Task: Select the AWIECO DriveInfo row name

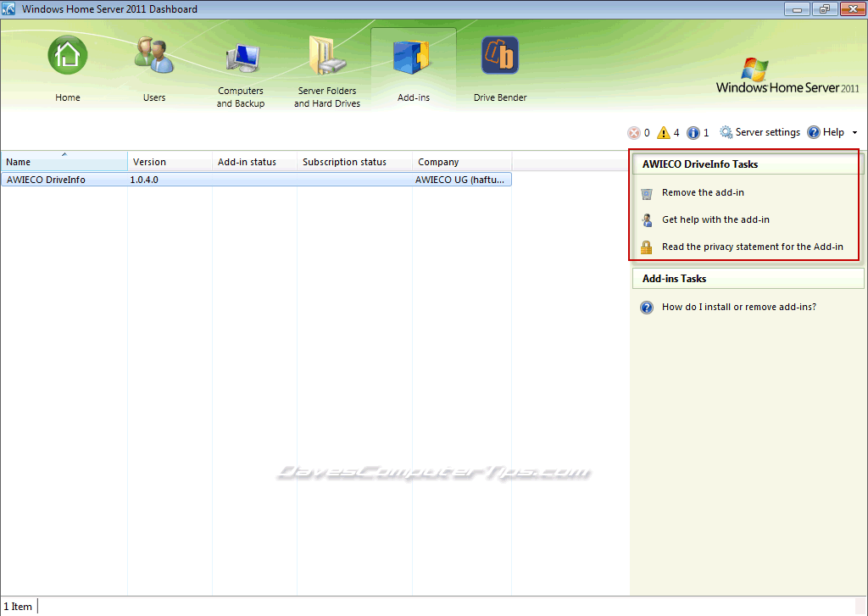Action: pos(46,180)
